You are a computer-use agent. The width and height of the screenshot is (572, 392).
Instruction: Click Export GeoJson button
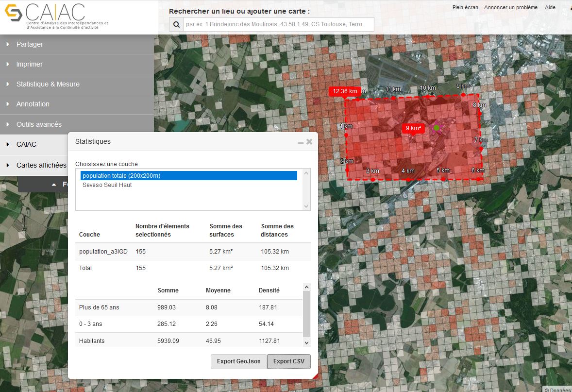point(238,361)
